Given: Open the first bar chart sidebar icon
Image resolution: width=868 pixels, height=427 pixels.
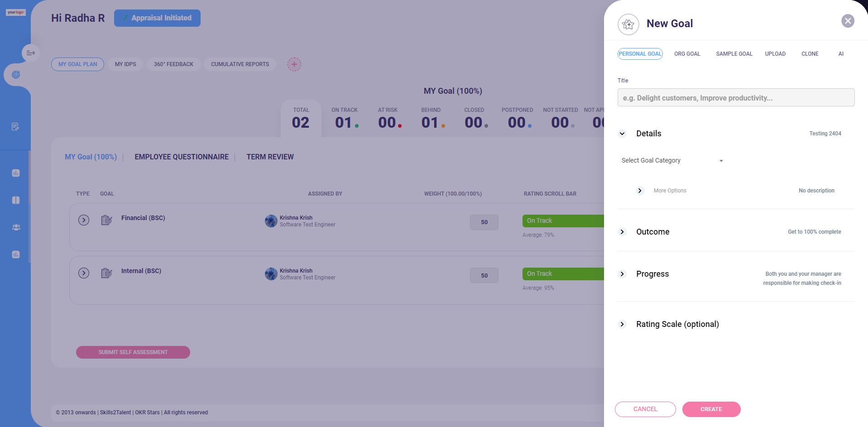Looking at the screenshot, I should point(16,173).
